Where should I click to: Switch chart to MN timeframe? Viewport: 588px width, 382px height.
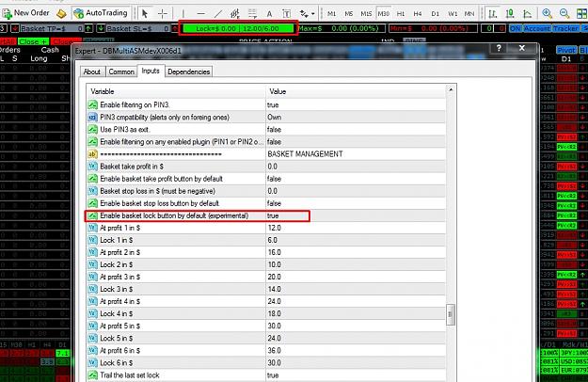point(469,14)
